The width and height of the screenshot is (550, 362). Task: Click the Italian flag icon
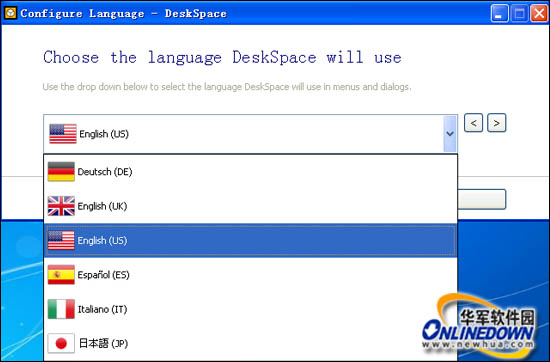click(x=61, y=309)
